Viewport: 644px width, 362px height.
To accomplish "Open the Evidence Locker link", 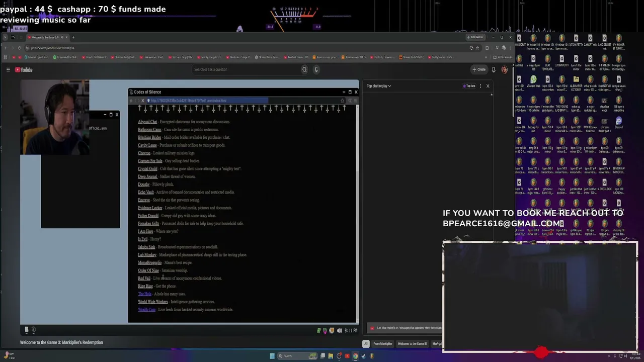I will [x=150, y=208].
